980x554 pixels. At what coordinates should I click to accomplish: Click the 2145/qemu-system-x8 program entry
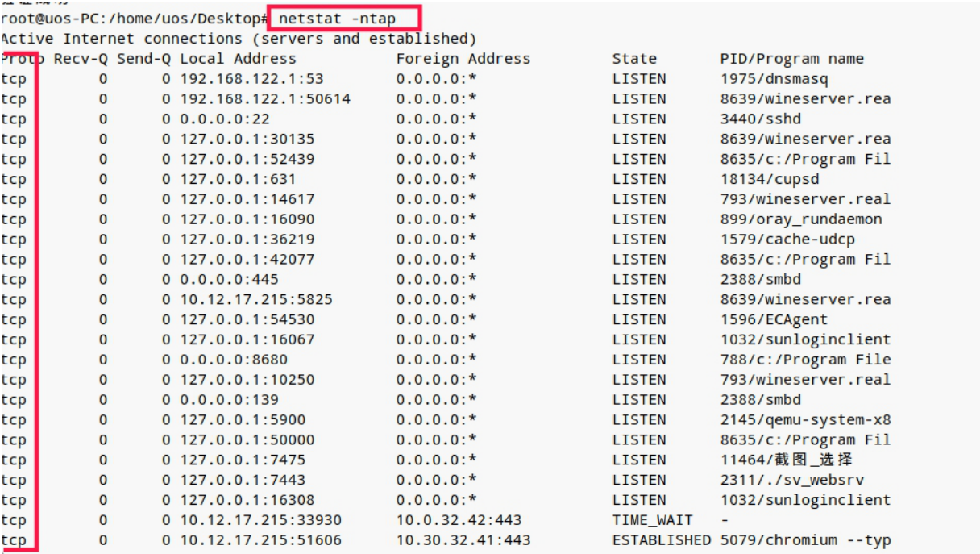coord(805,420)
